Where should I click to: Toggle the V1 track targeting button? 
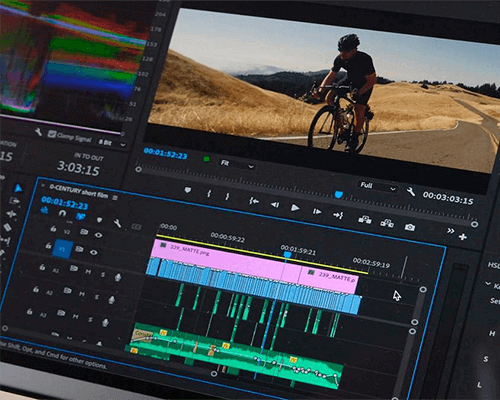pyautogui.click(x=62, y=249)
